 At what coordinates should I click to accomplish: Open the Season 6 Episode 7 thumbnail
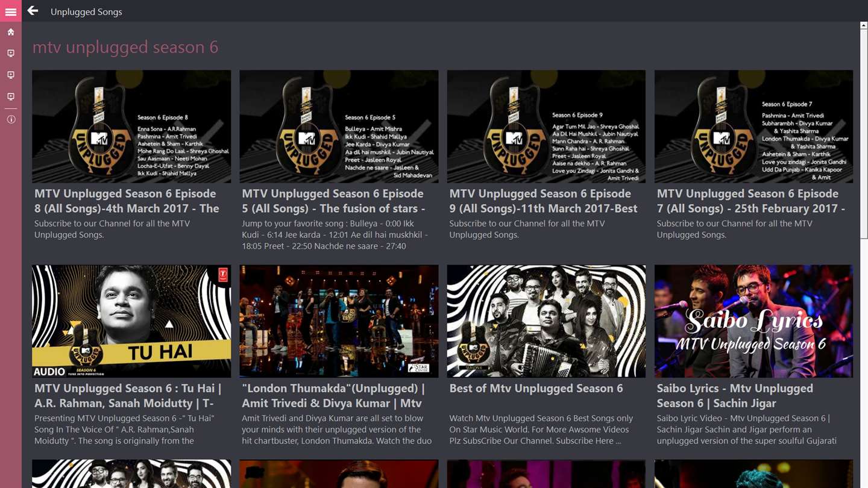pyautogui.click(x=753, y=127)
